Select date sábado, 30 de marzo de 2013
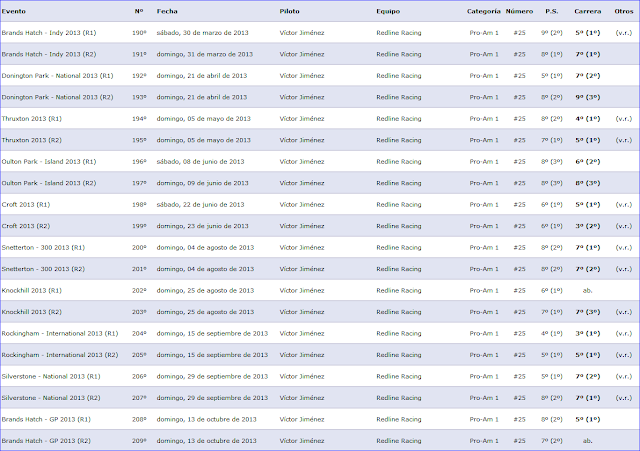 pyautogui.click(x=202, y=33)
